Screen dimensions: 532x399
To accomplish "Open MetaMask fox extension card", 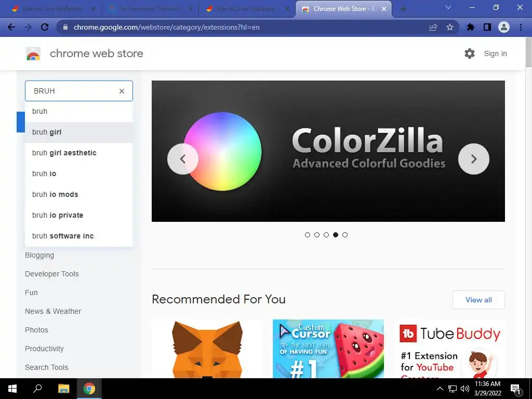I will pos(207,349).
